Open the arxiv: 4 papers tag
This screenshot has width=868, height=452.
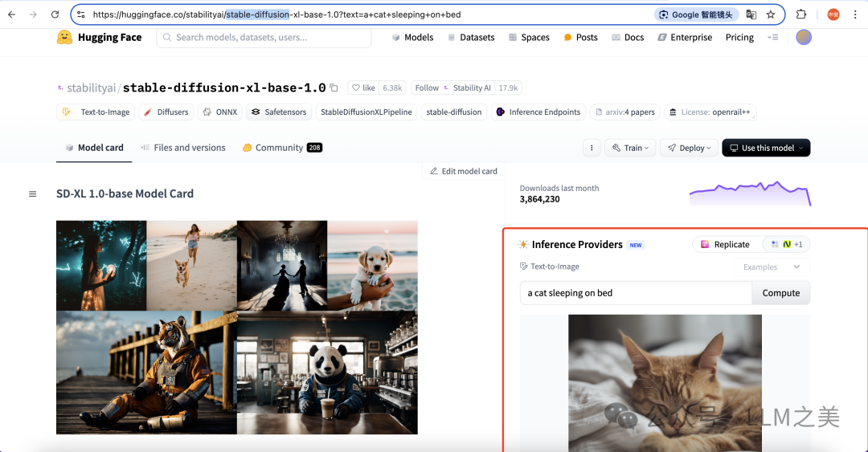[625, 112]
